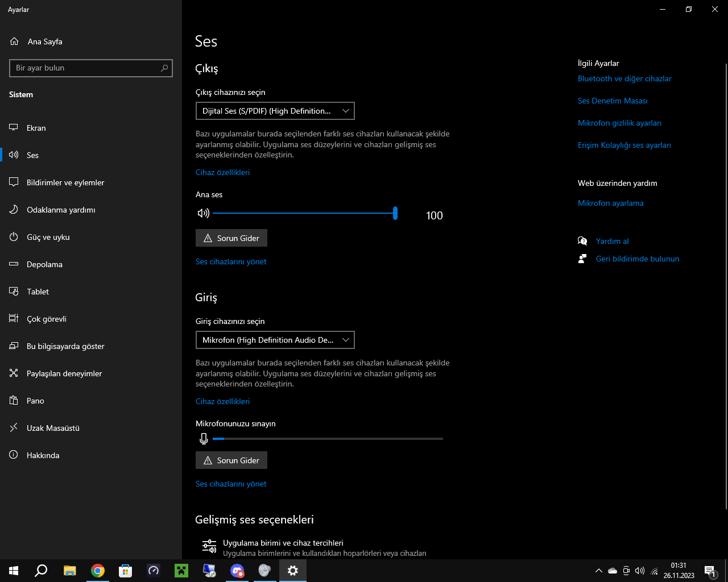Screen dimensions: 728x582
Task: Open the Discord taskbar icon
Action: [237, 571]
